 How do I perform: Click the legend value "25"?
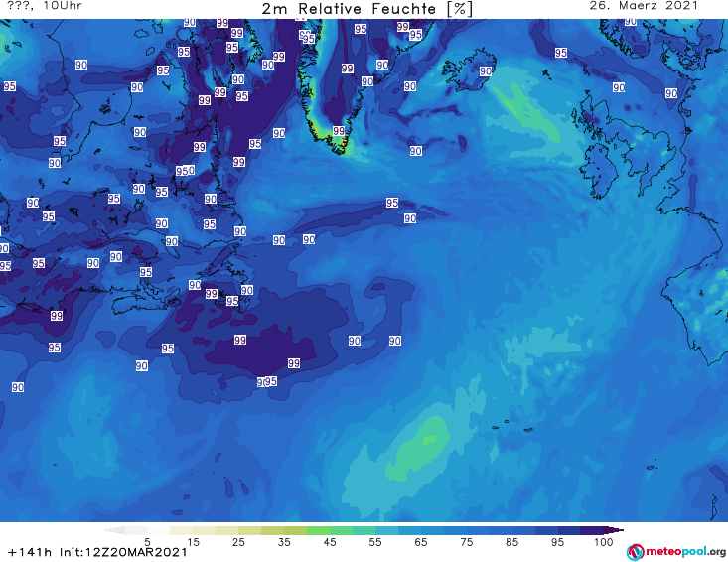[238, 542]
